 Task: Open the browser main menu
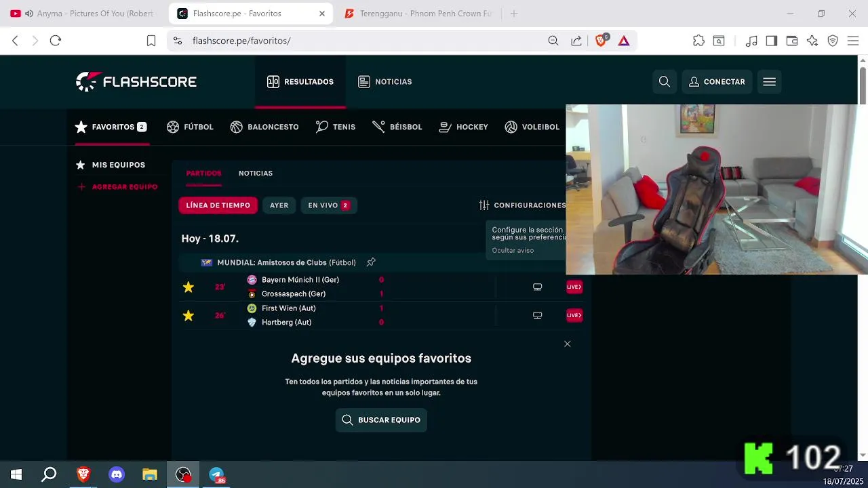click(853, 41)
